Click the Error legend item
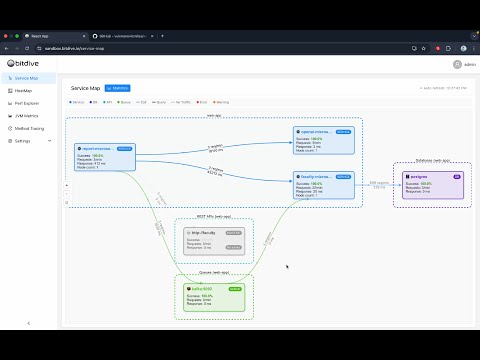 tap(202, 102)
